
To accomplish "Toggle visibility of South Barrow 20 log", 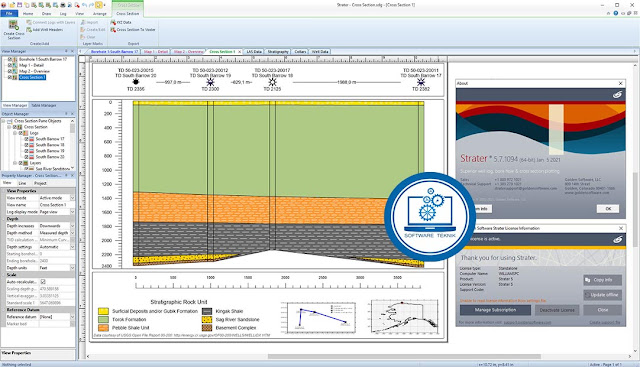I will coord(26,157).
